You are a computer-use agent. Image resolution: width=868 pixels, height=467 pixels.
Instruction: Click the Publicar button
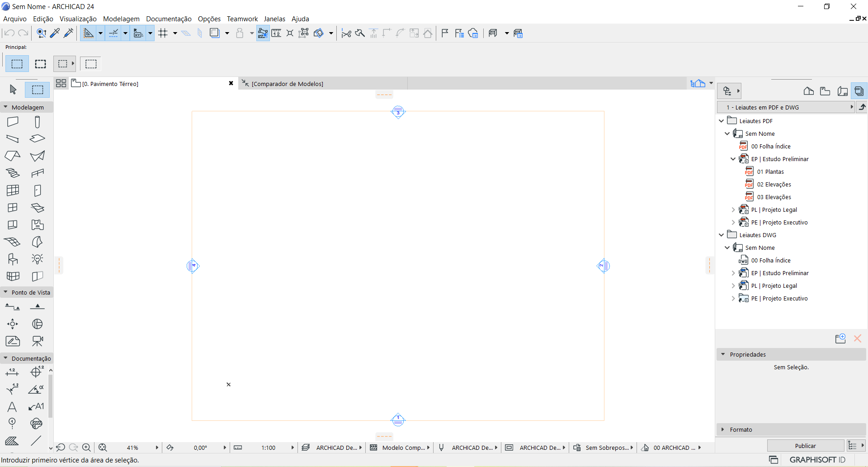(805, 446)
